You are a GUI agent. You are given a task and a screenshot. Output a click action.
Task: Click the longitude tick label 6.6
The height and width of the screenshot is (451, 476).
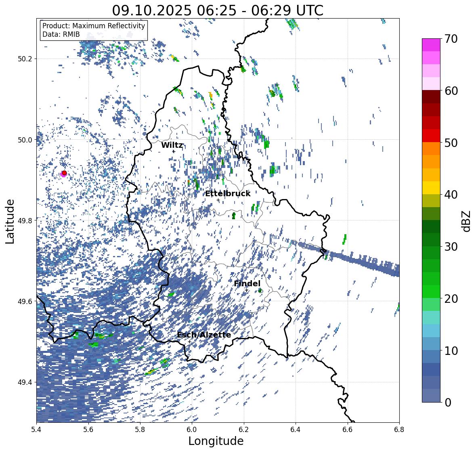[347, 430]
